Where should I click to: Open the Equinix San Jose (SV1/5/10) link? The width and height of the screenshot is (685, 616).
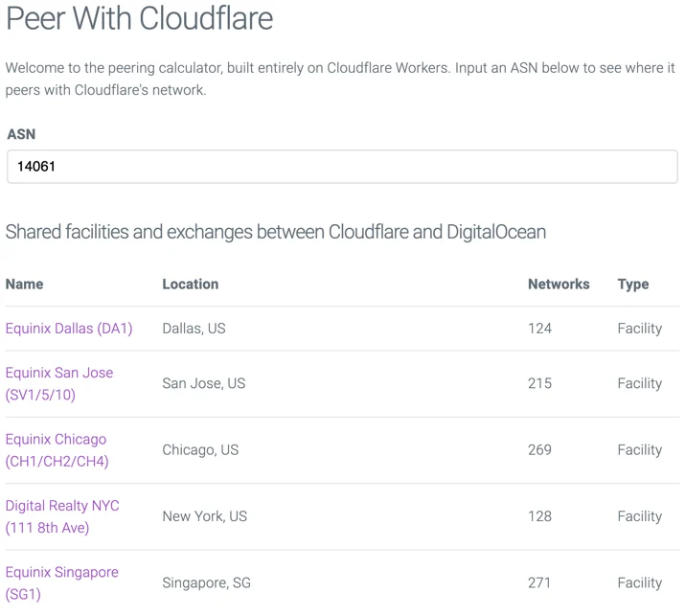pos(59,383)
